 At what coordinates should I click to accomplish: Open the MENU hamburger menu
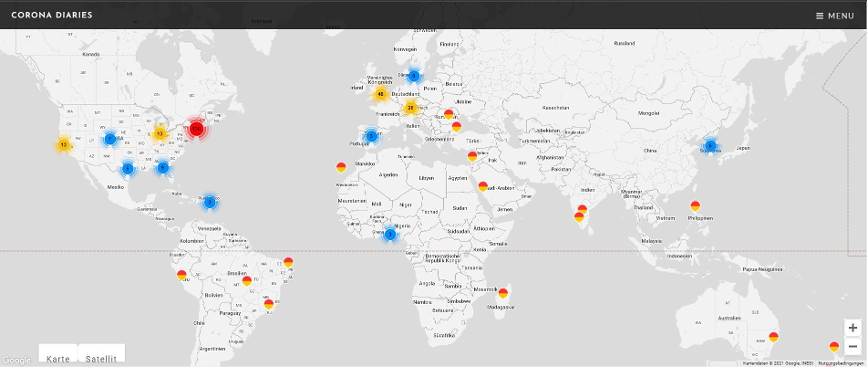835,16
